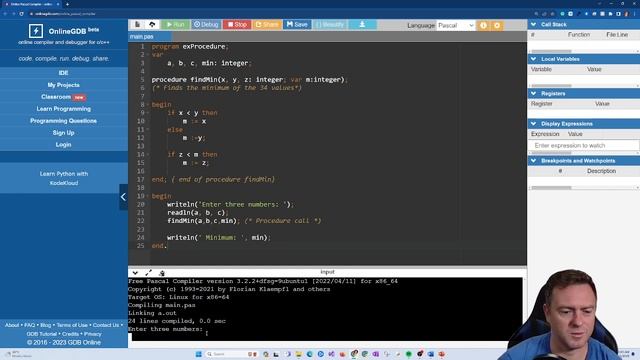This screenshot has height=360, width=640.
Task: Click the browser reload button
Action: click(x=22, y=14)
